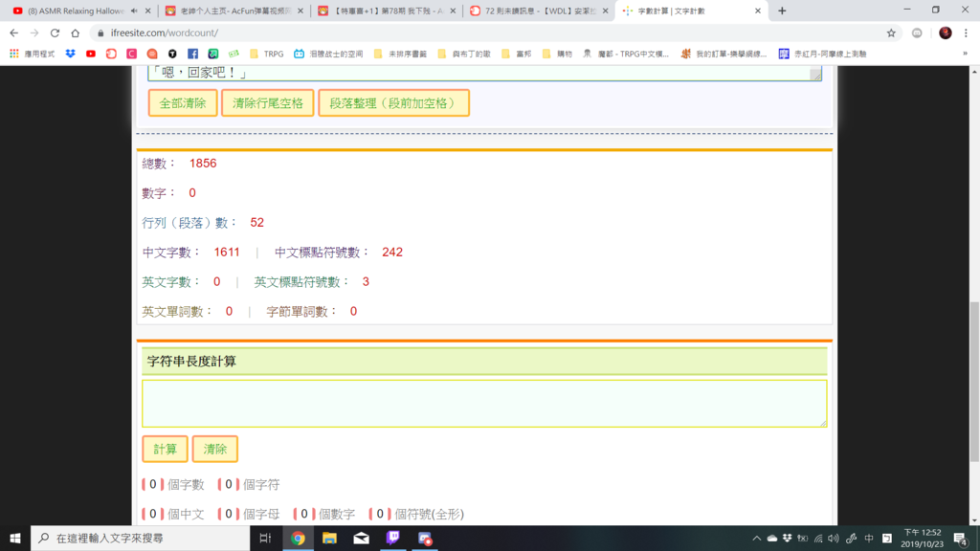
Task: Open the TRPG bookmark folder
Action: point(266,54)
